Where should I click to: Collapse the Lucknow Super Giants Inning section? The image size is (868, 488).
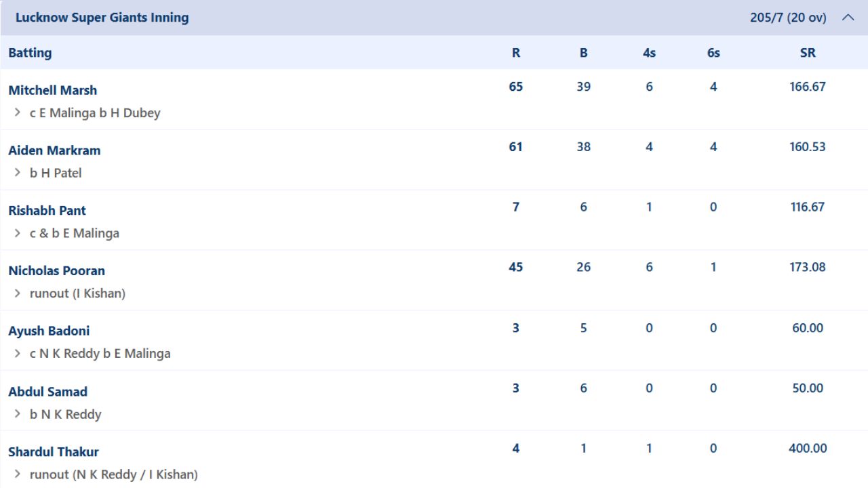[x=848, y=18]
